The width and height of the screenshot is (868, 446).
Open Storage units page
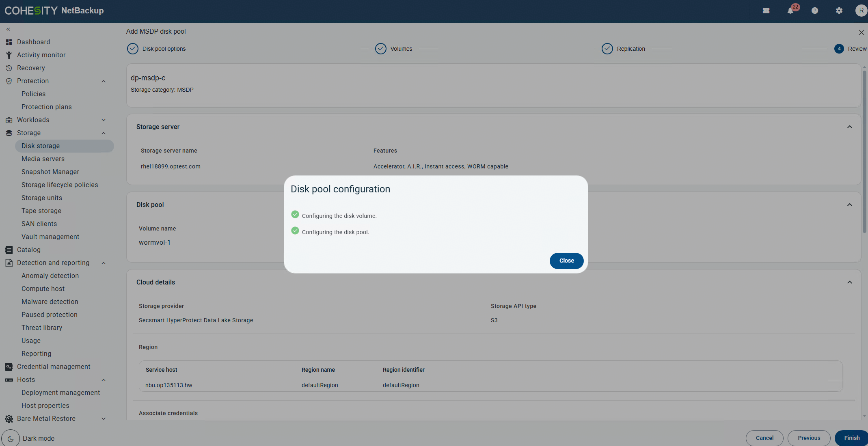[42, 198]
